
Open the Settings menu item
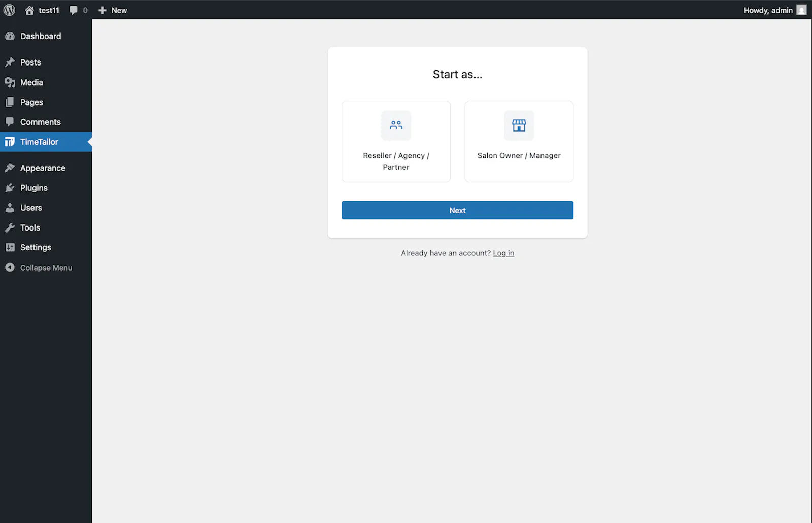tap(46, 247)
